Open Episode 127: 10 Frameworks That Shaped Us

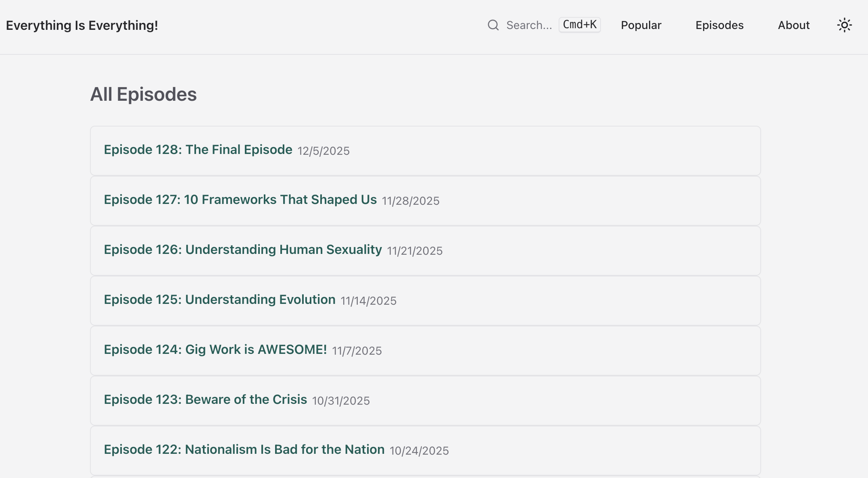point(240,200)
